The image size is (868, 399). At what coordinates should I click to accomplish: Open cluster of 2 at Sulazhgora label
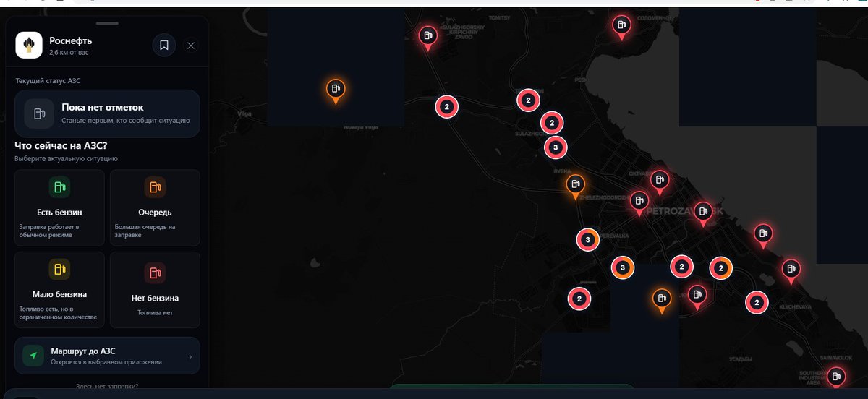click(x=551, y=123)
